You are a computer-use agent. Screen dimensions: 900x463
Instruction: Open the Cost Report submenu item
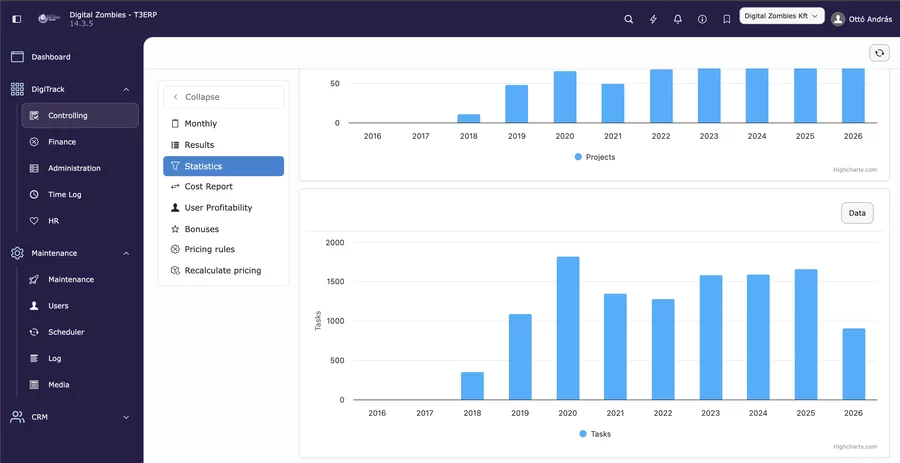pos(223,186)
